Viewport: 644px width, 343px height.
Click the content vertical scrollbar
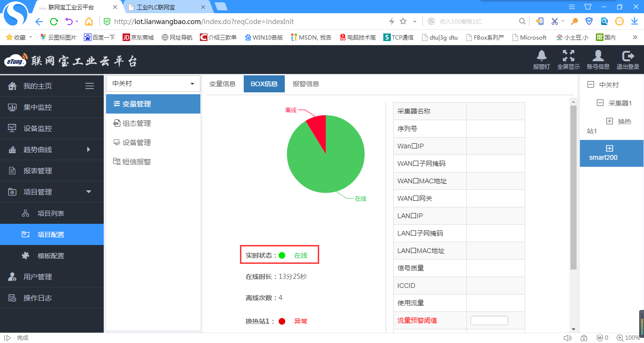coord(573,188)
